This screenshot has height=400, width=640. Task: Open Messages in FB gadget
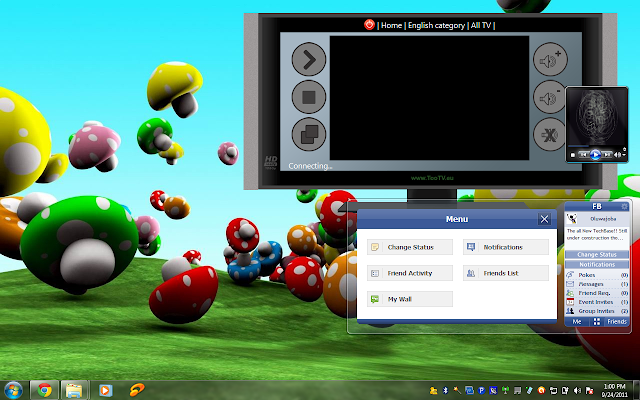[597, 284]
